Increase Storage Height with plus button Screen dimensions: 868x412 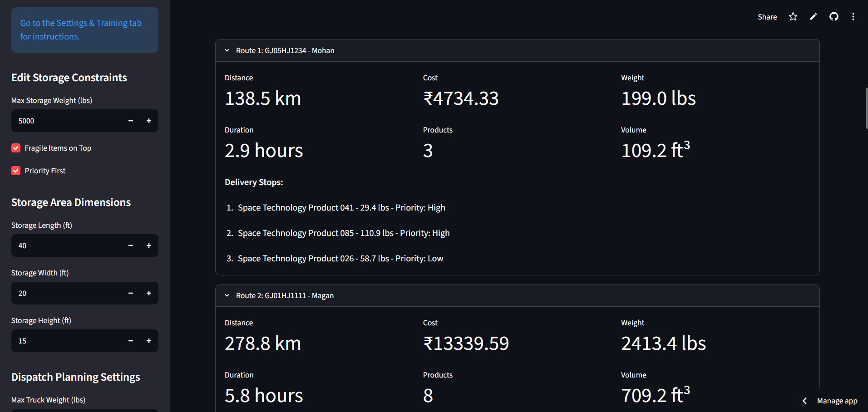[x=149, y=341]
